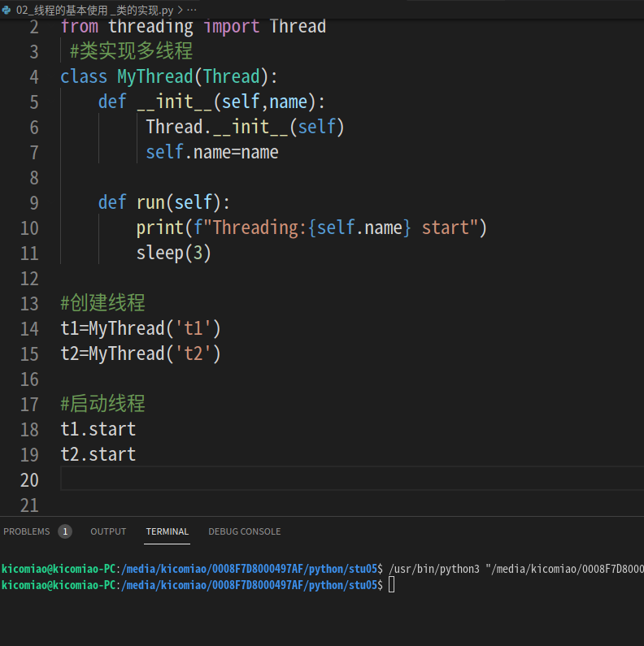Image resolution: width=644 pixels, height=646 pixels.
Task: Switch to the OUTPUT tab
Action: [108, 531]
